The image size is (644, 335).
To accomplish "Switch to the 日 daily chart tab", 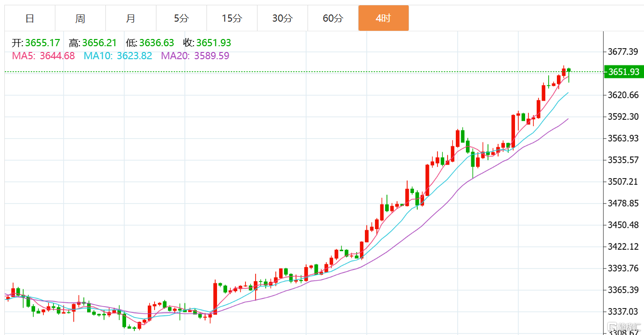I will pyautogui.click(x=30, y=18).
